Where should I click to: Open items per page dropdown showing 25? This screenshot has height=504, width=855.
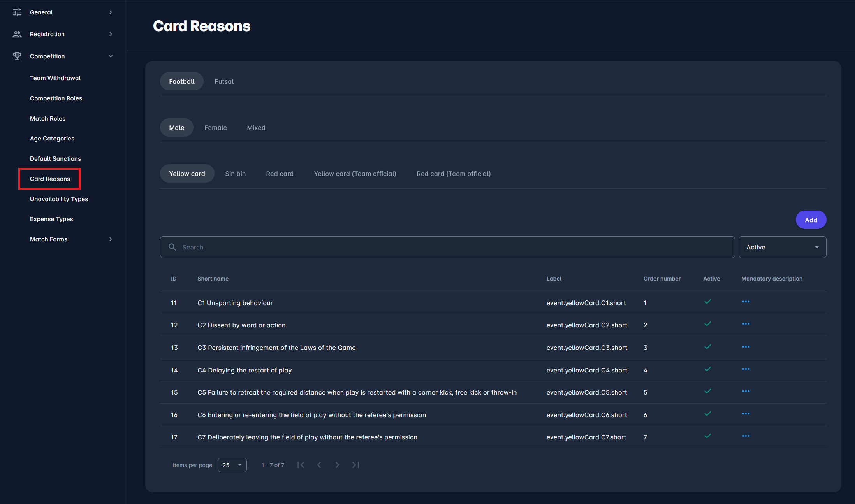click(x=232, y=465)
